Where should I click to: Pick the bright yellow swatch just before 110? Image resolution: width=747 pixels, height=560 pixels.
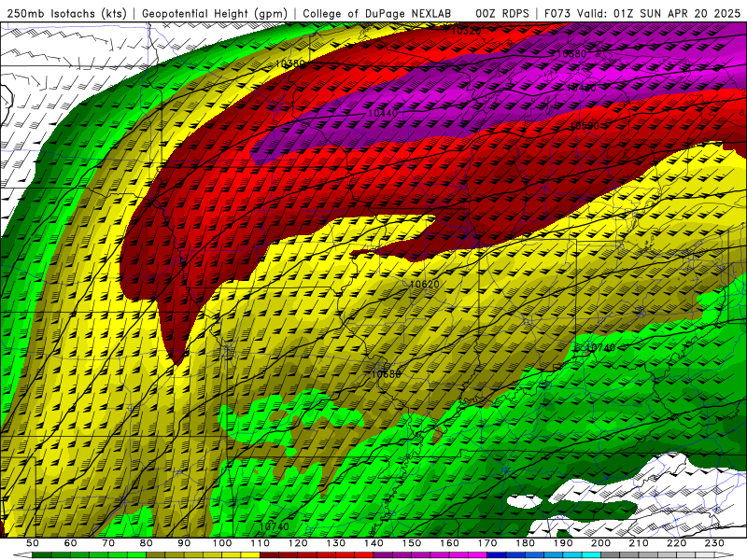tap(250, 555)
